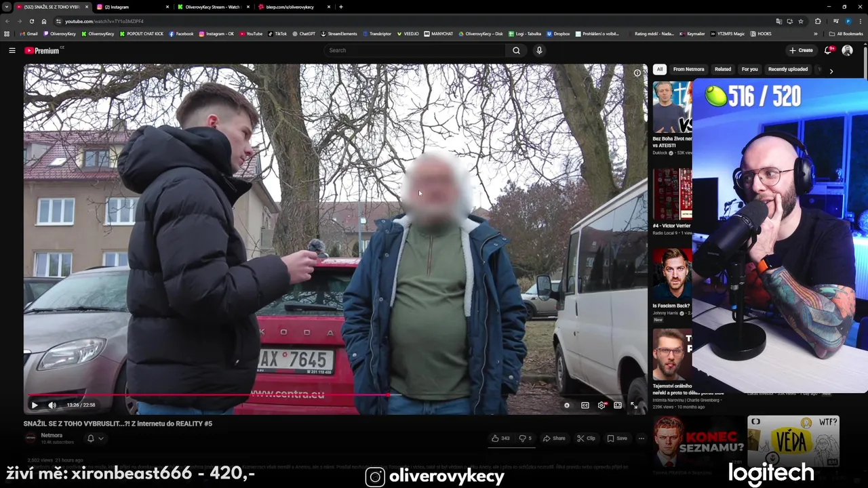Open TikTok bookmark

pos(277,33)
